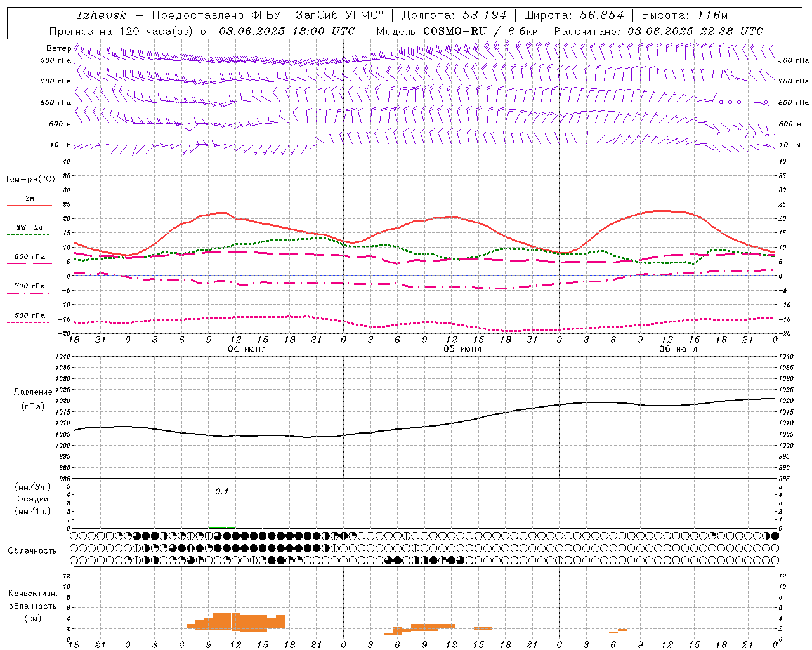
Task: Click the "850 гПа" temperature legend entry
Action: (x=30, y=257)
